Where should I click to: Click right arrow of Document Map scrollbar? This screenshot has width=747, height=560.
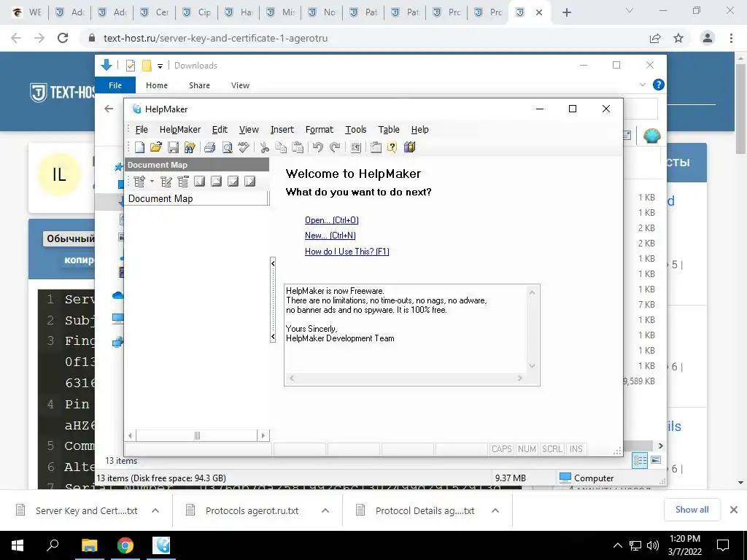263,435
